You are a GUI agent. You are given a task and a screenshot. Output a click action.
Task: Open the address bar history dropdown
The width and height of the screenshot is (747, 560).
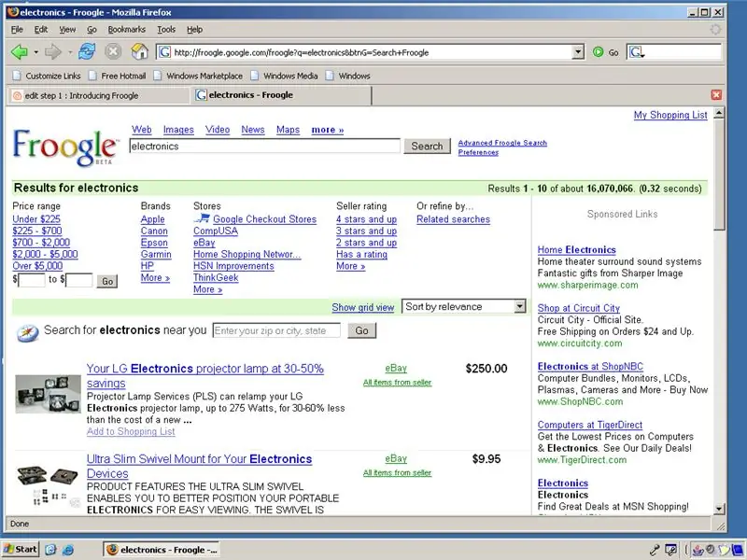pos(578,52)
